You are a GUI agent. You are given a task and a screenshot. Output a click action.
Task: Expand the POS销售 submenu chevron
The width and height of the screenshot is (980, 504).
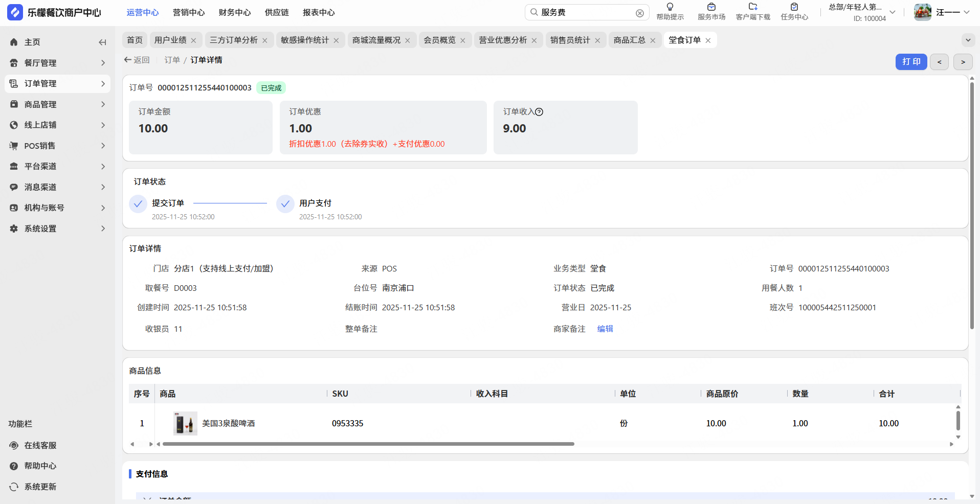point(103,146)
